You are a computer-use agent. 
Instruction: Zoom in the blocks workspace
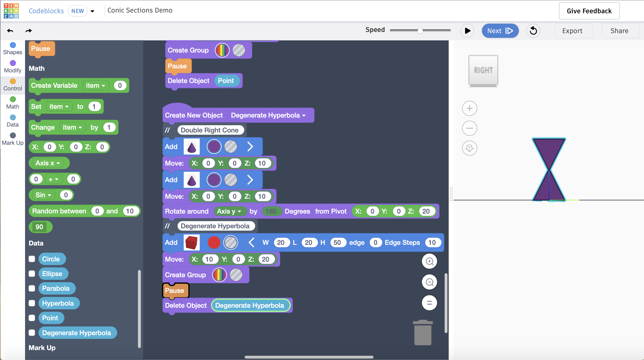pyautogui.click(x=429, y=261)
